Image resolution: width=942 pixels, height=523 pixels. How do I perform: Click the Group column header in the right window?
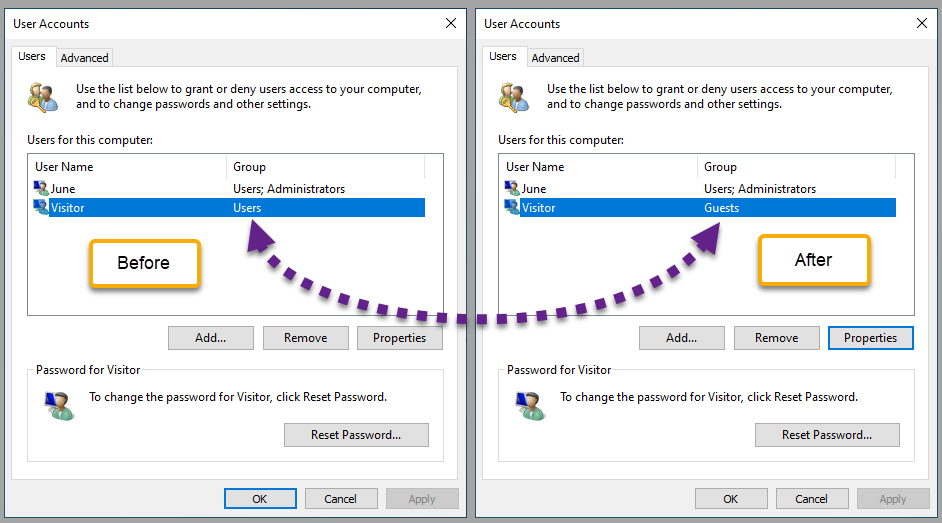point(797,167)
